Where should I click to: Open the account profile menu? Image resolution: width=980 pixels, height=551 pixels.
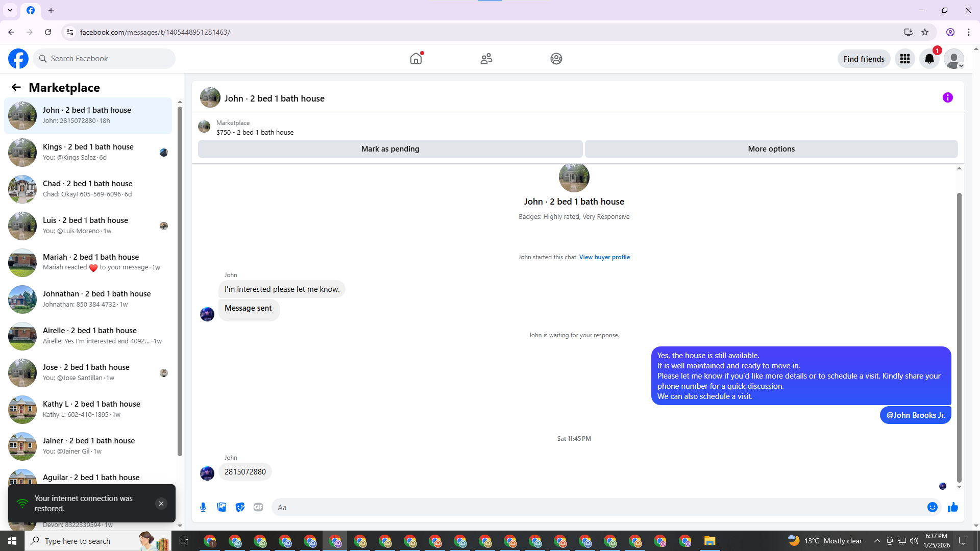954,59
